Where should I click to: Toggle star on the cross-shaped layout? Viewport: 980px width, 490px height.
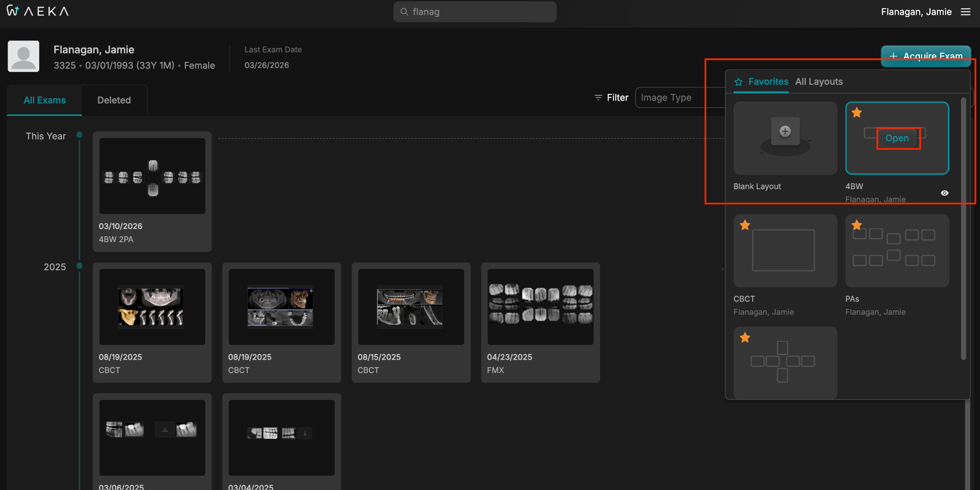[745, 338]
